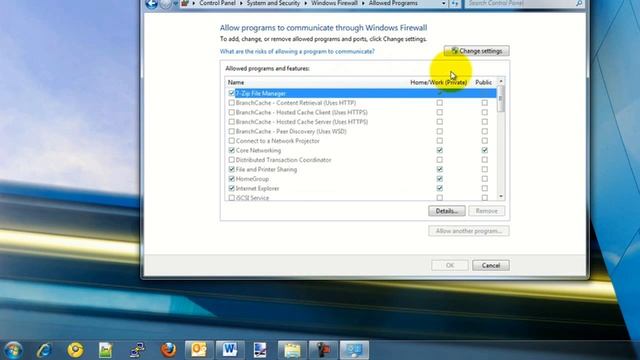Viewport: 640px width, 360px height.
Task: Click the Control Panel icon in address bar
Action: [185, 3]
